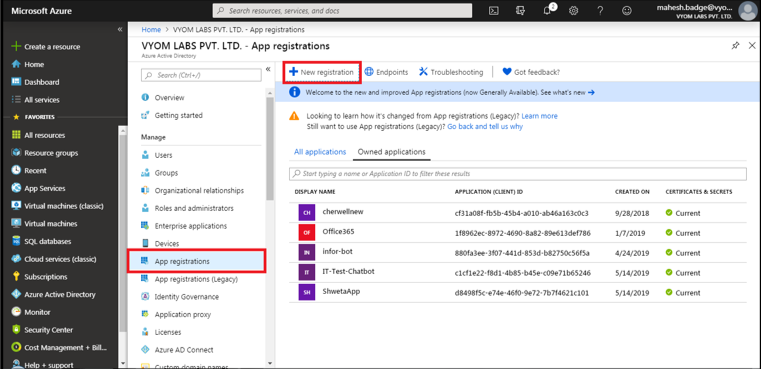Focus the top search resources box

click(x=342, y=11)
